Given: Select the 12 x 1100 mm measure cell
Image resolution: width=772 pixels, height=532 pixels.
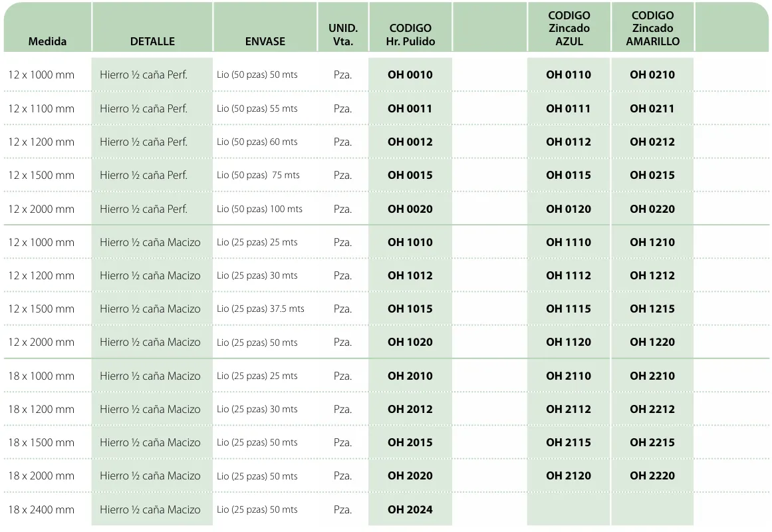Looking at the screenshot, I should click(41, 108).
